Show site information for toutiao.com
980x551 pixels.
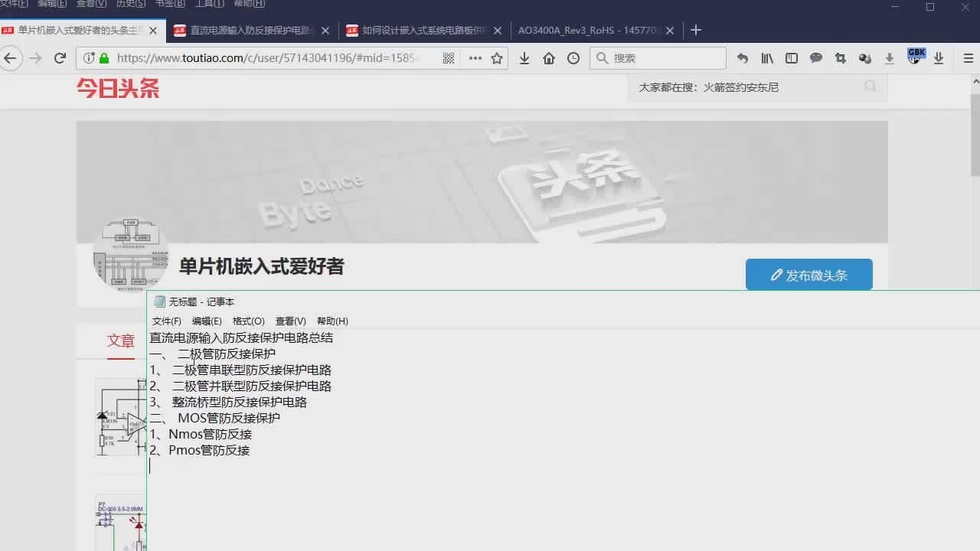coord(89,58)
